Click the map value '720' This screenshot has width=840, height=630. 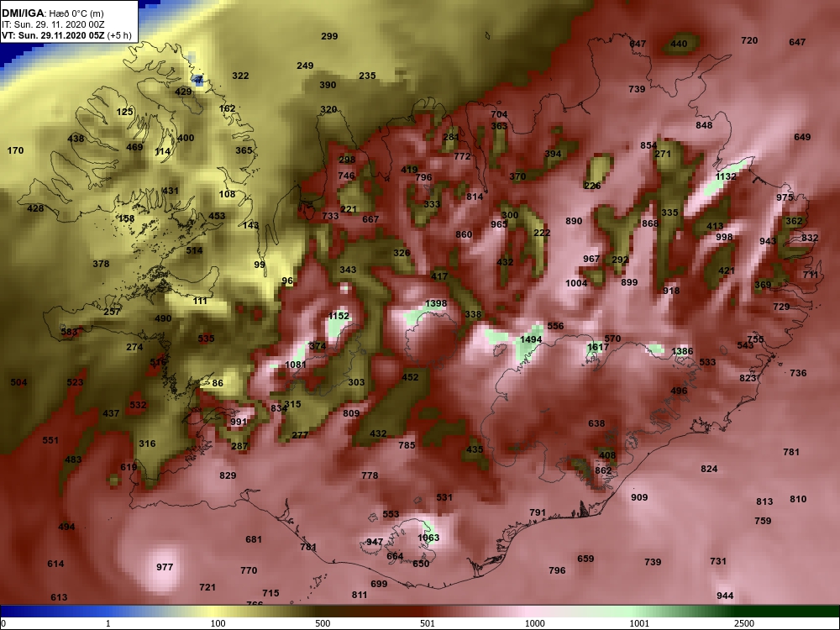tap(749, 40)
